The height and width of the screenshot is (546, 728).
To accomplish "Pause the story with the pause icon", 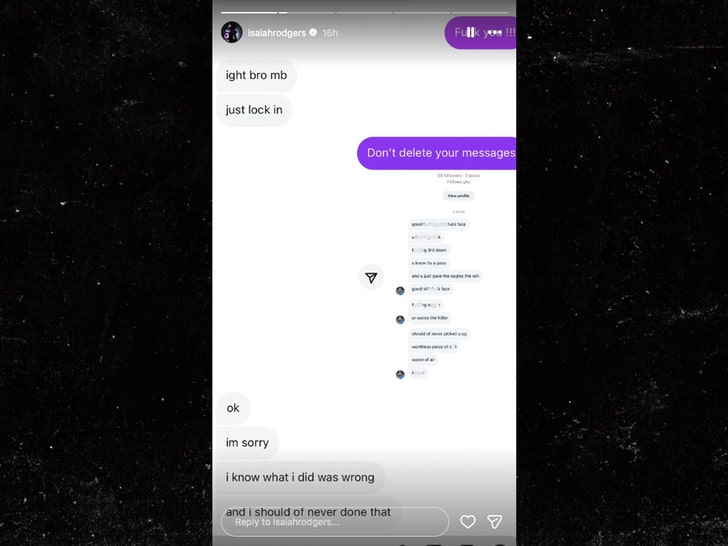I will 470,32.
